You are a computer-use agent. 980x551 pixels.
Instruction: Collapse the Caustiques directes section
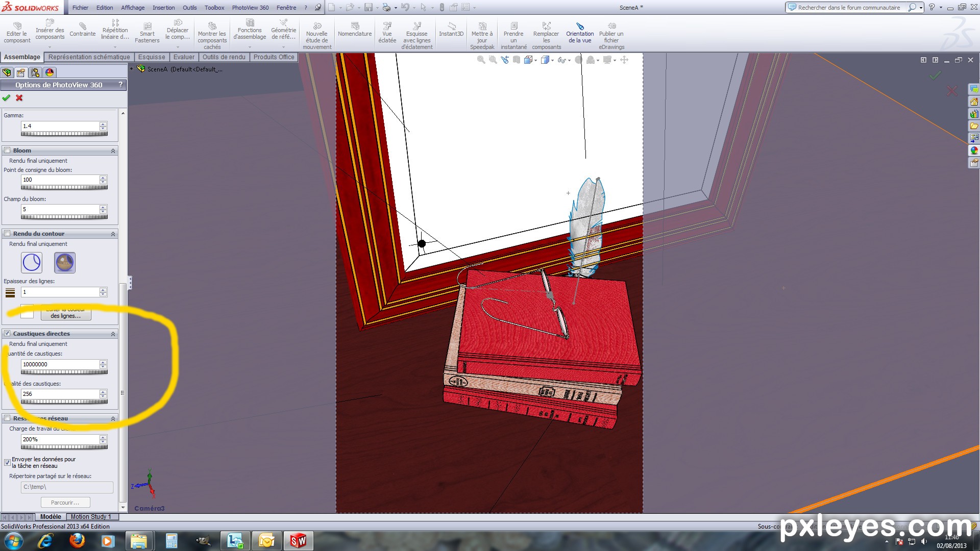tap(113, 334)
